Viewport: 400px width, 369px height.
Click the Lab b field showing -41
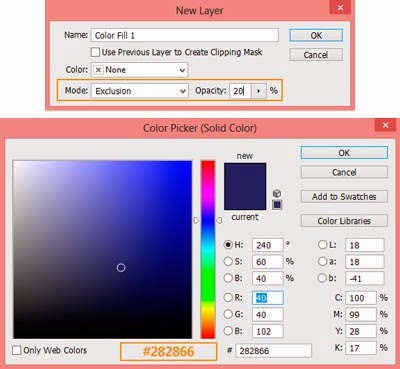(x=365, y=278)
